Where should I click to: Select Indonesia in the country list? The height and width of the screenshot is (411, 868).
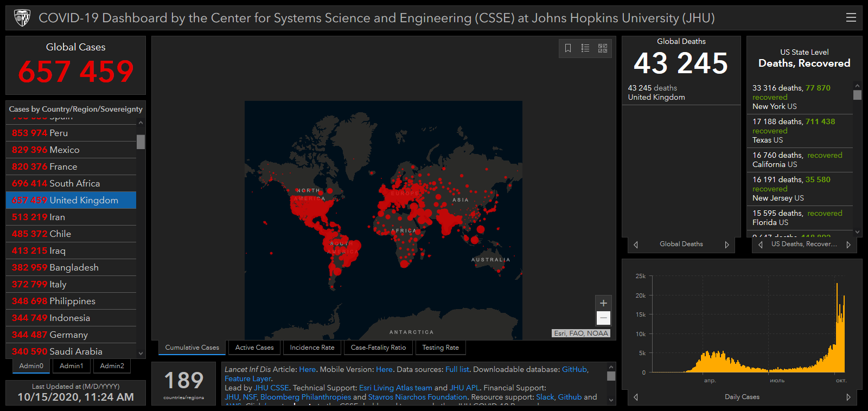[71, 318]
